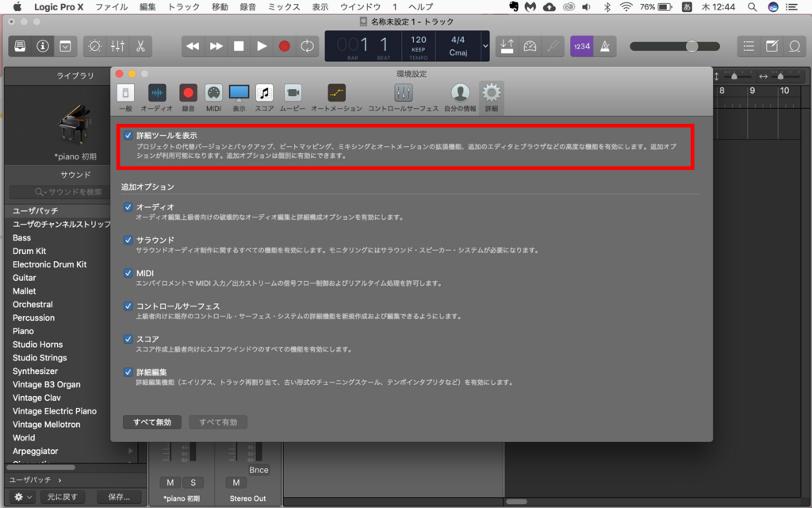Mute the *piano 初期 channel strip
The height and width of the screenshot is (508, 812).
click(170, 483)
